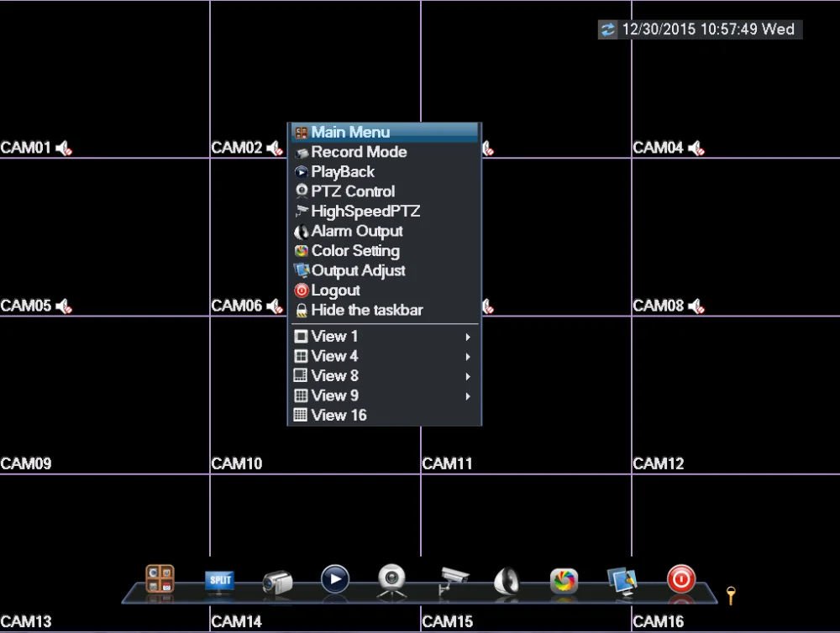
Task: Select PTZ Control menu entry
Action: click(x=384, y=191)
